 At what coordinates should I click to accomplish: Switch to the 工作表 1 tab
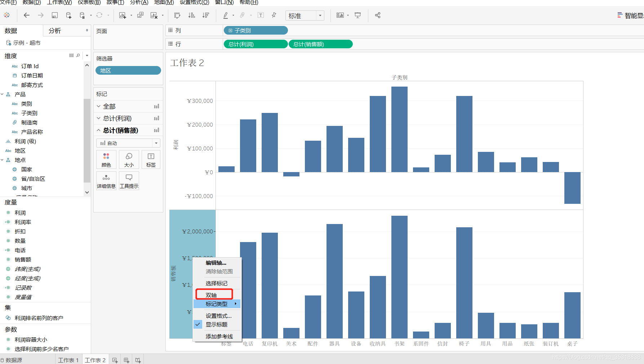(x=68, y=360)
